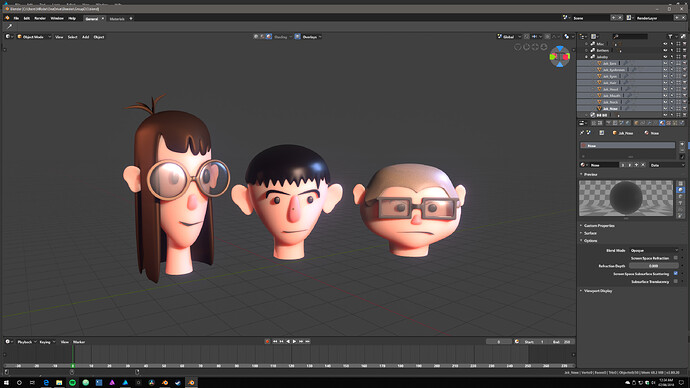Expand the Viewport Display panel
Viewport: 690px width, 388px height.
click(x=597, y=291)
